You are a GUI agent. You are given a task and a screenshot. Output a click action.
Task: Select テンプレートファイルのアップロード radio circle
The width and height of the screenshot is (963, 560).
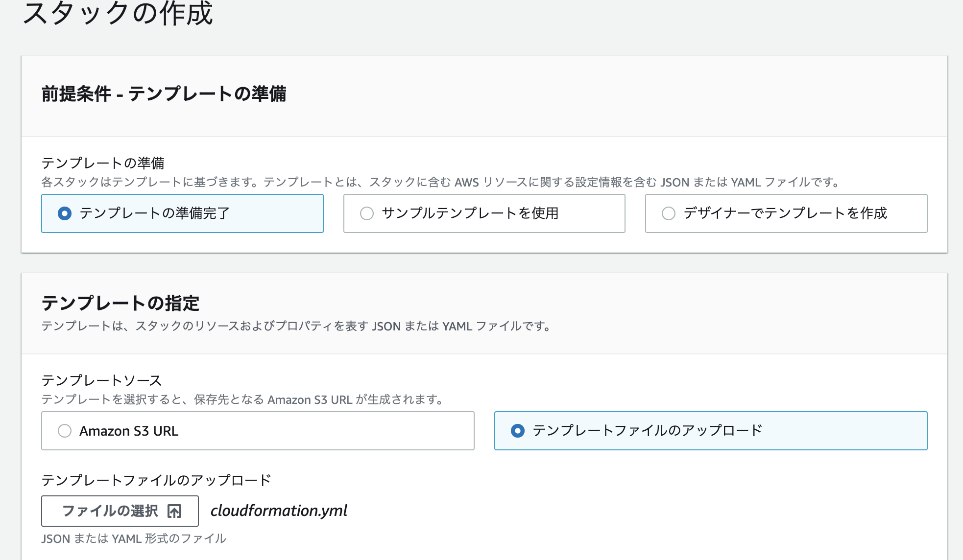(x=518, y=431)
